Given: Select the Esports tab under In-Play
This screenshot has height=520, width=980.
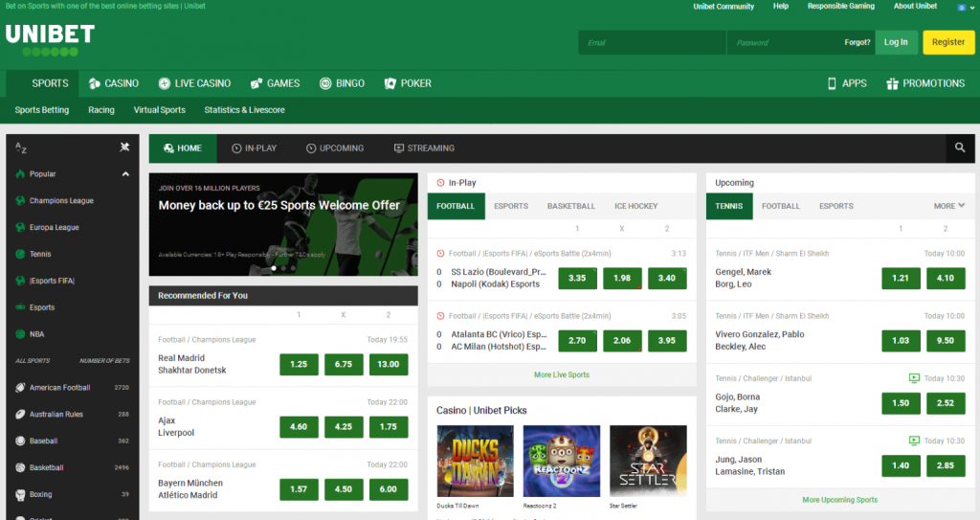Looking at the screenshot, I should 511,206.
